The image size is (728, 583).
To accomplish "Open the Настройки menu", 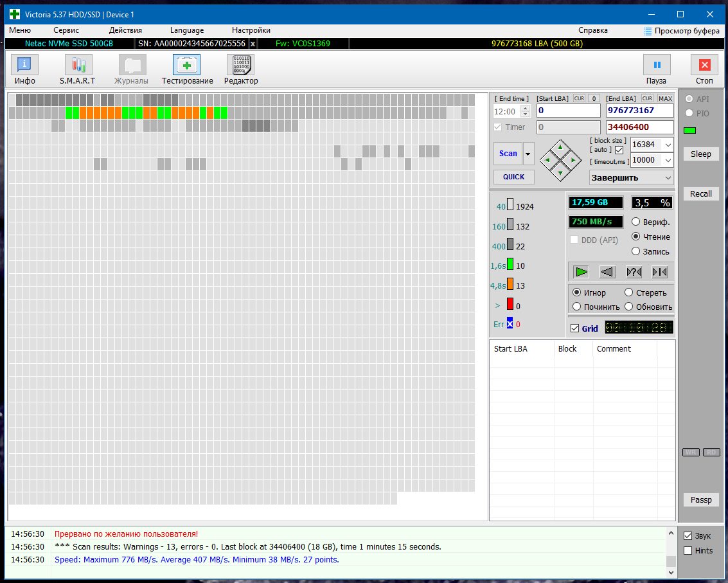I will pyautogui.click(x=251, y=30).
